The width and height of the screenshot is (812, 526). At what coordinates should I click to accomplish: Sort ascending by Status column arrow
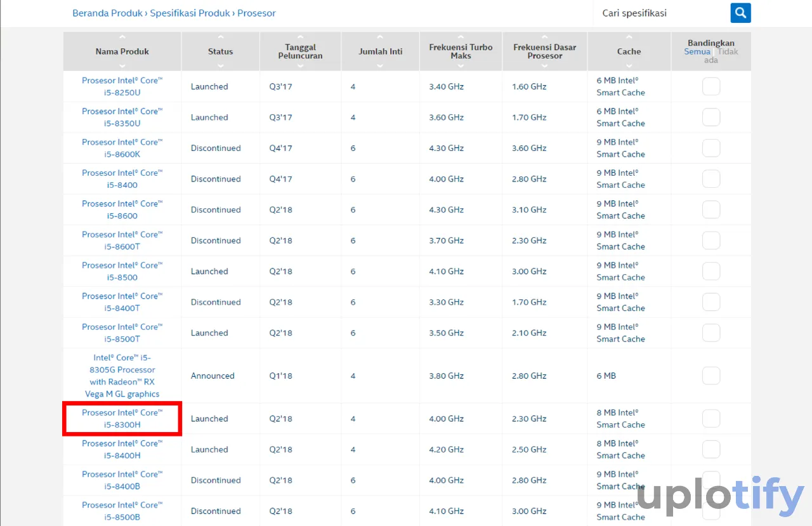[x=220, y=37]
